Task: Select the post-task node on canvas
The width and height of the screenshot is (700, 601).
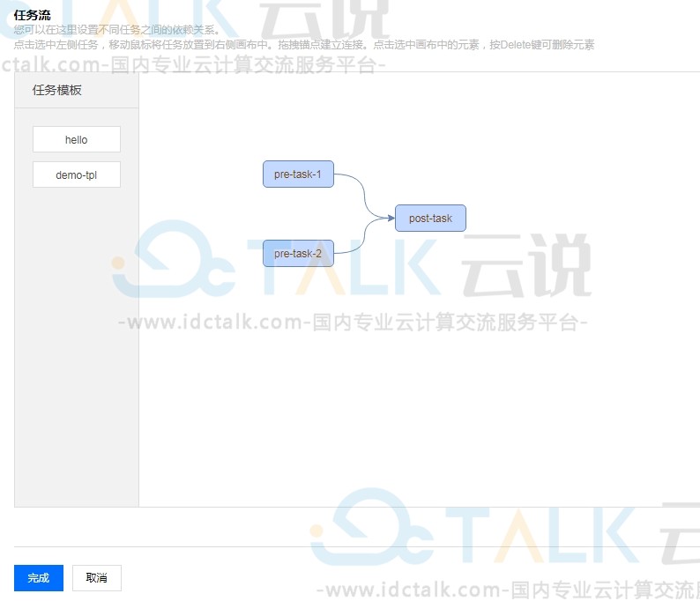Action: (430, 219)
